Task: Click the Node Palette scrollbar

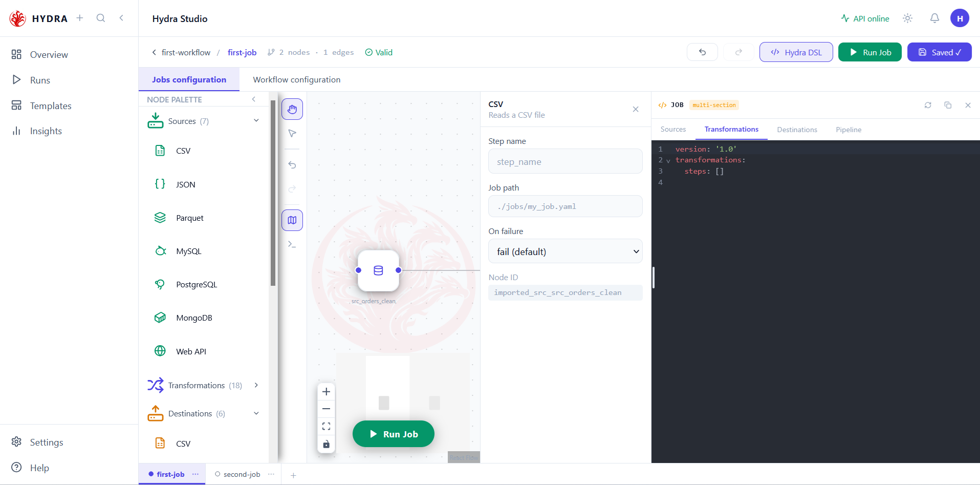Action: [x=273, y=193]
